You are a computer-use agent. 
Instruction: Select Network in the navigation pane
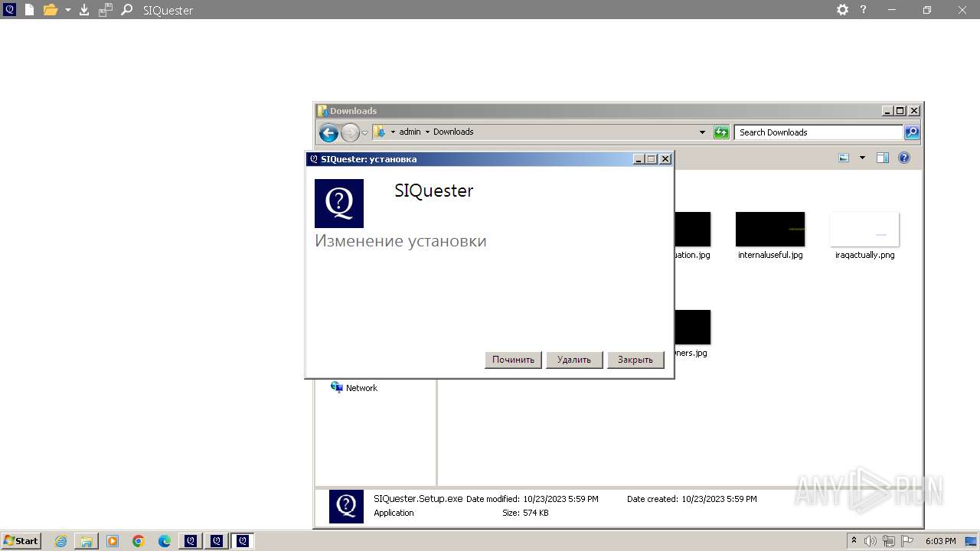(x=354, y=388)
